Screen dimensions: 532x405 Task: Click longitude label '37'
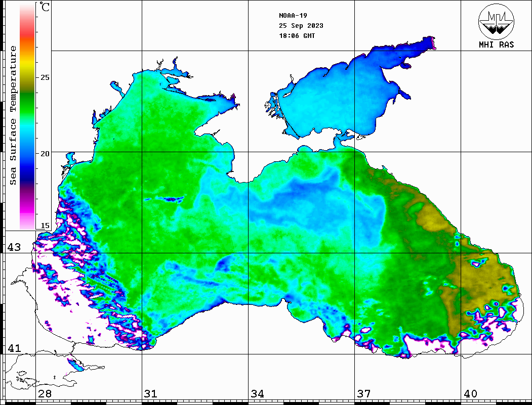(364, 394)
